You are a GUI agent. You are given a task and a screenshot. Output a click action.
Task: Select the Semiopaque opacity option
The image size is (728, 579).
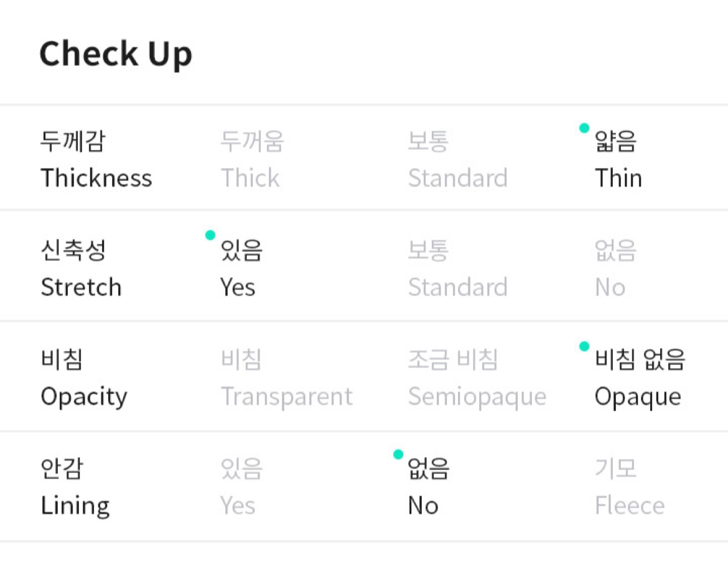[477, 378]
